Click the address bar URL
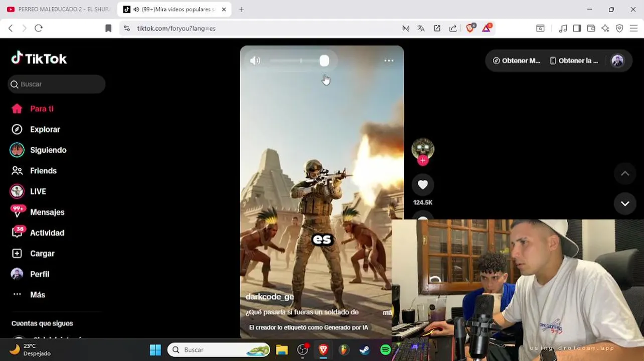The height and width of the screenshot is (361, 644). pyautogui.click(x=177, y=28)
